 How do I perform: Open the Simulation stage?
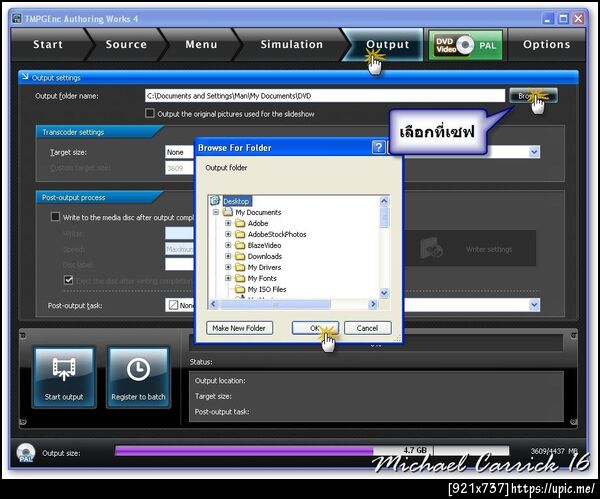(x=292, y=44)
